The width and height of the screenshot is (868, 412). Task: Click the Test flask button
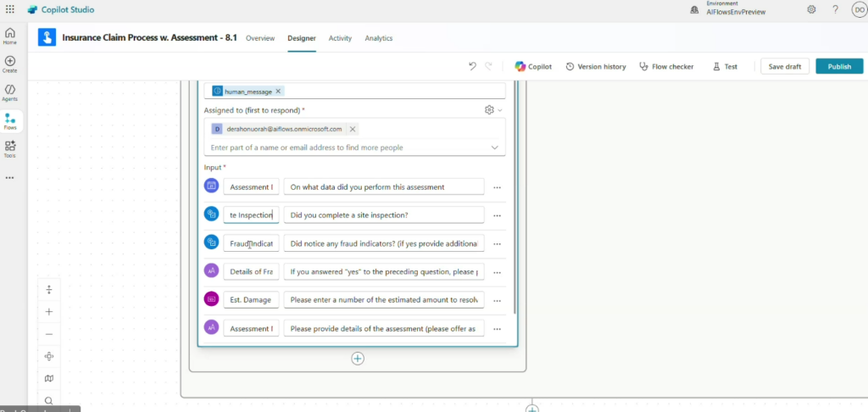pyautogui.click(x=725, y=66)
